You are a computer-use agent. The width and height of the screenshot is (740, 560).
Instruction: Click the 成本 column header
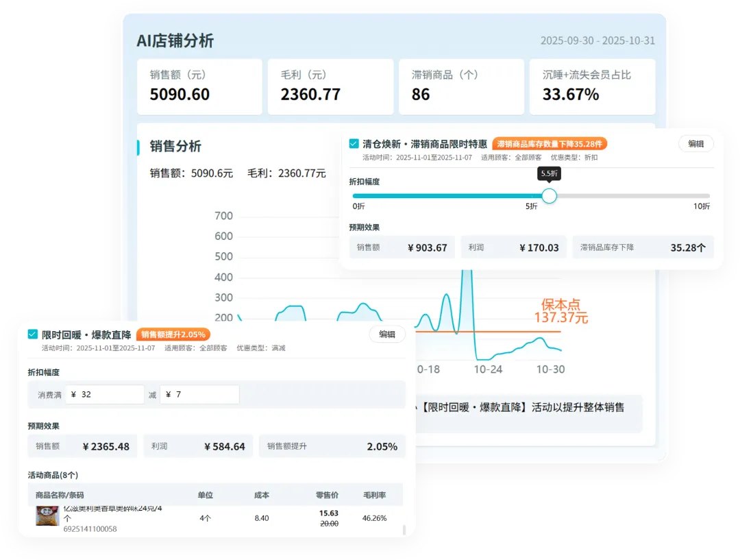(x=262, y=495)
